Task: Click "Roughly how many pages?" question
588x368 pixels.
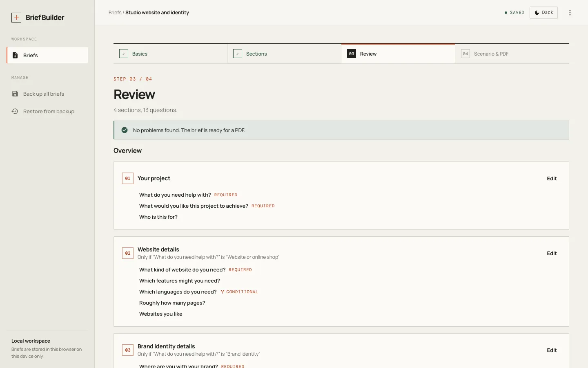Action: 172,303
